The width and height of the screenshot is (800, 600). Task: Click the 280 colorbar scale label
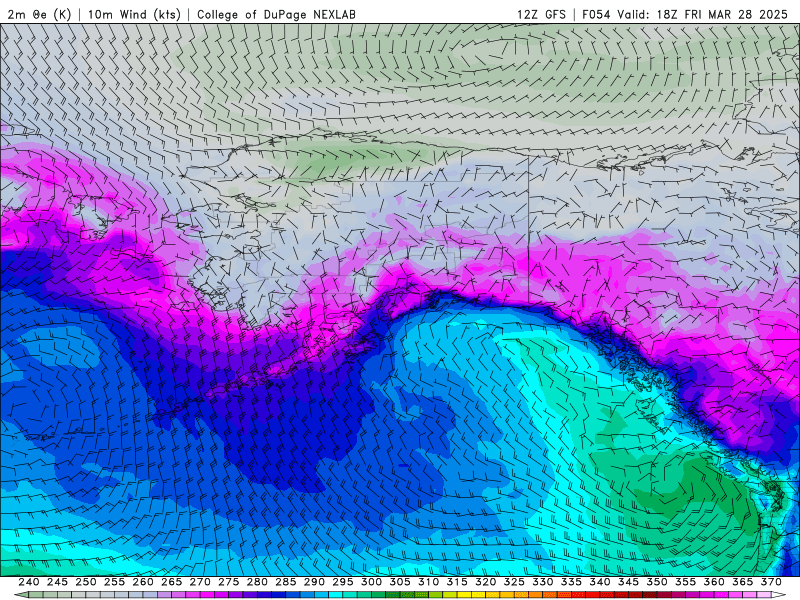click(x=257, y=582)
